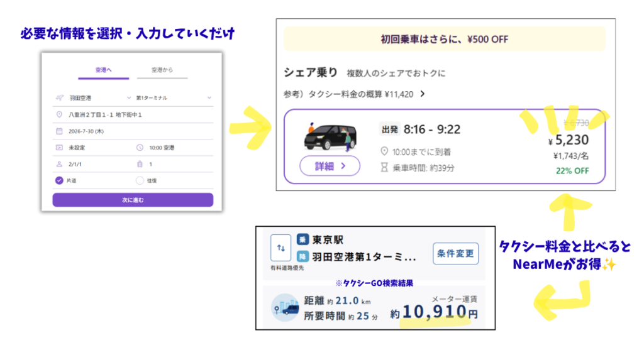Click the 乗 boarding icon beside 東京駅
The height and width of the screenshot is (338, 644).
tap(303, 239)
